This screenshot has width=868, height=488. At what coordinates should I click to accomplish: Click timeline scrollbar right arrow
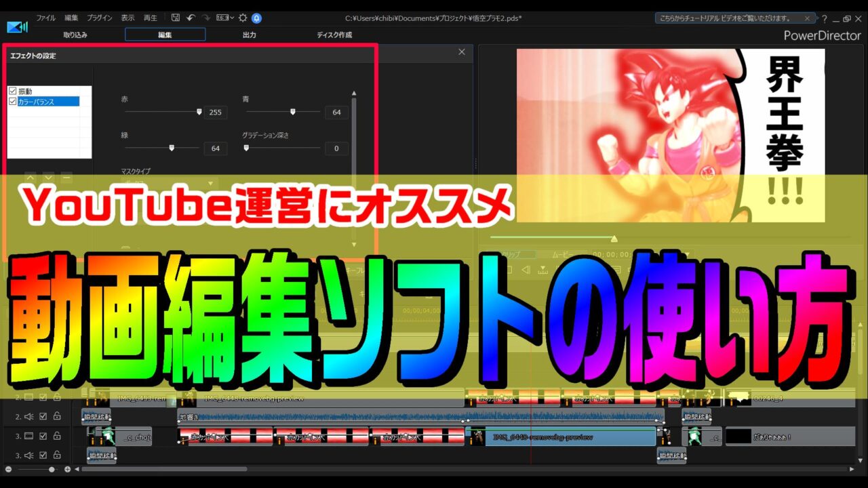[852, 469]
